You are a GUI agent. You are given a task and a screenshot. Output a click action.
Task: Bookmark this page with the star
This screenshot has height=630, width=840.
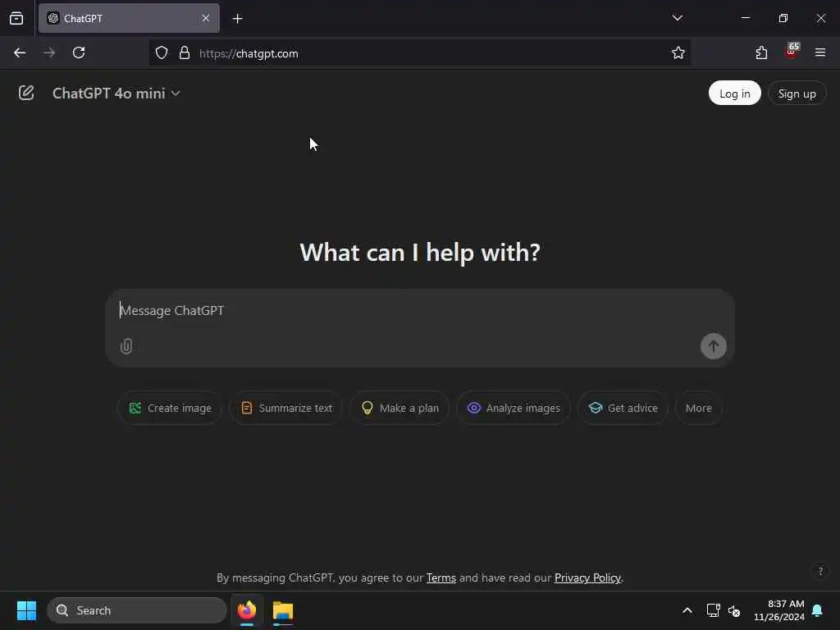coord(678,53)
